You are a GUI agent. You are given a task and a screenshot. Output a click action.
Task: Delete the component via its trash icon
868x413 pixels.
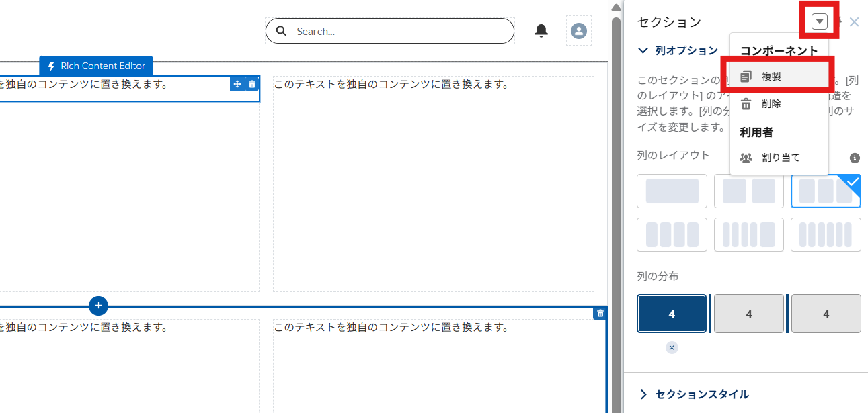pyautogui.click(x=251, y=84)
